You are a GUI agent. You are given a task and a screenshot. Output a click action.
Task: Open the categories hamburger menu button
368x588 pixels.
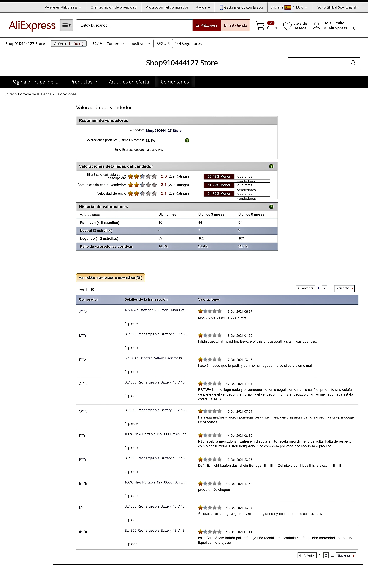coord(66,25)
